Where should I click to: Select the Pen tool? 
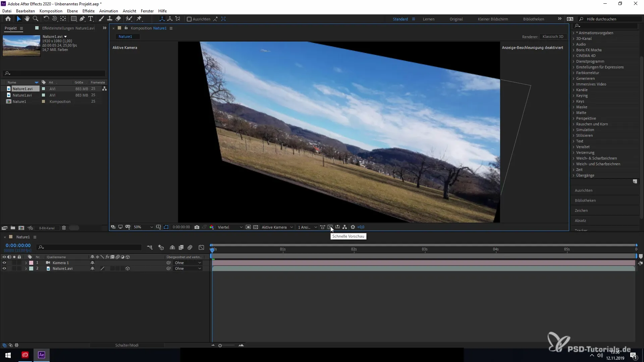82,19
